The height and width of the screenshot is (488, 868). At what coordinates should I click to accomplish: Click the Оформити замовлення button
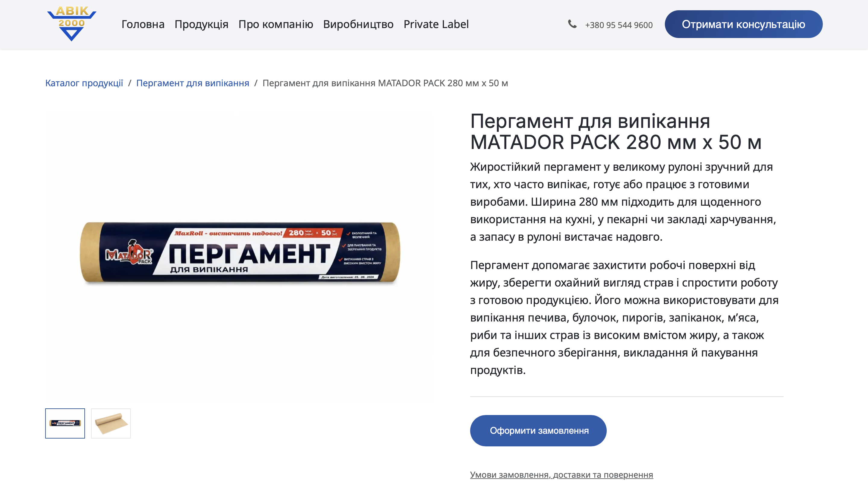click(x=538, y=431)
